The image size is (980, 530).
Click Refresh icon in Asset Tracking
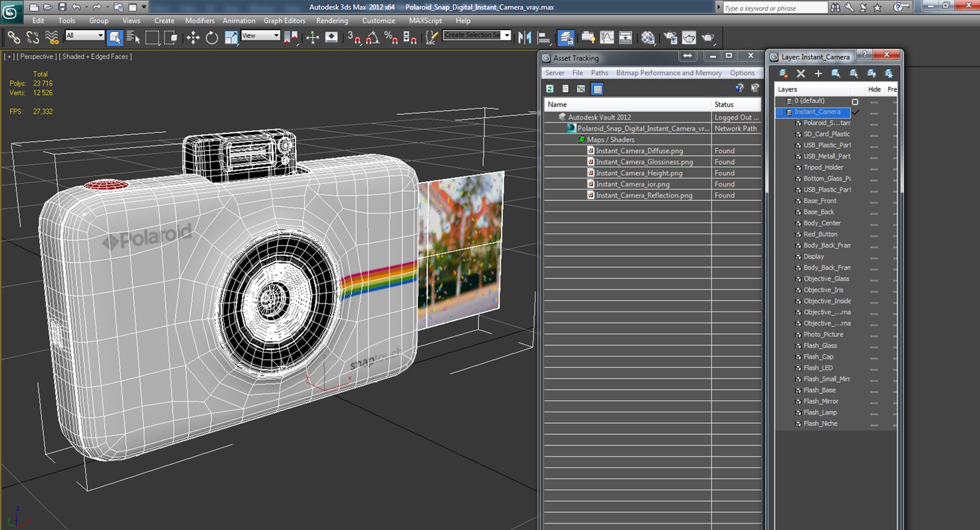(550, 89)
